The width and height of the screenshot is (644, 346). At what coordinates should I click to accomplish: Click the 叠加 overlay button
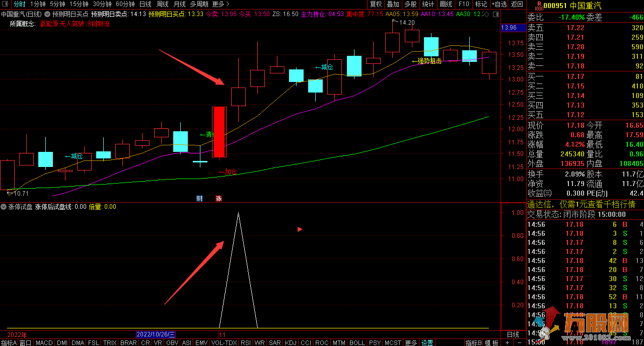point(393,4)
